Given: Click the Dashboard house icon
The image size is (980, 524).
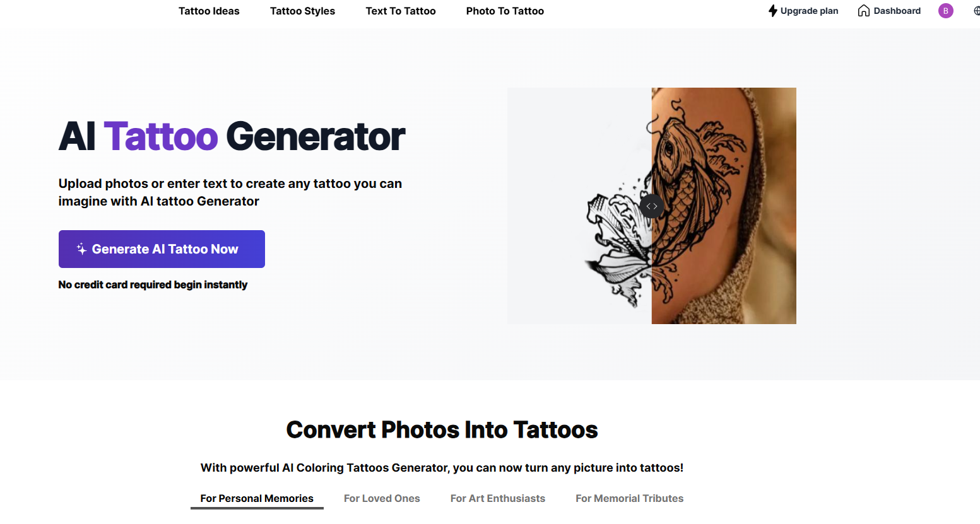Looking at the screenshot, I should 863,11.
